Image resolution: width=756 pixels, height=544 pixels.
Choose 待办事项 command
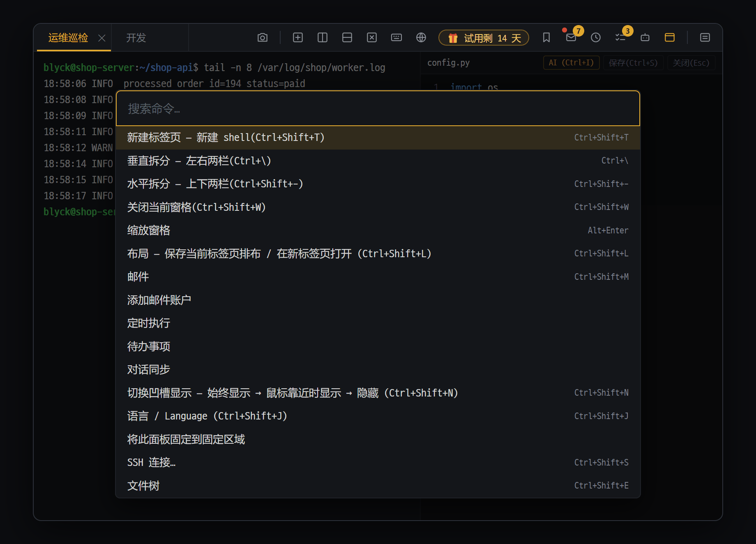[378, 346]
